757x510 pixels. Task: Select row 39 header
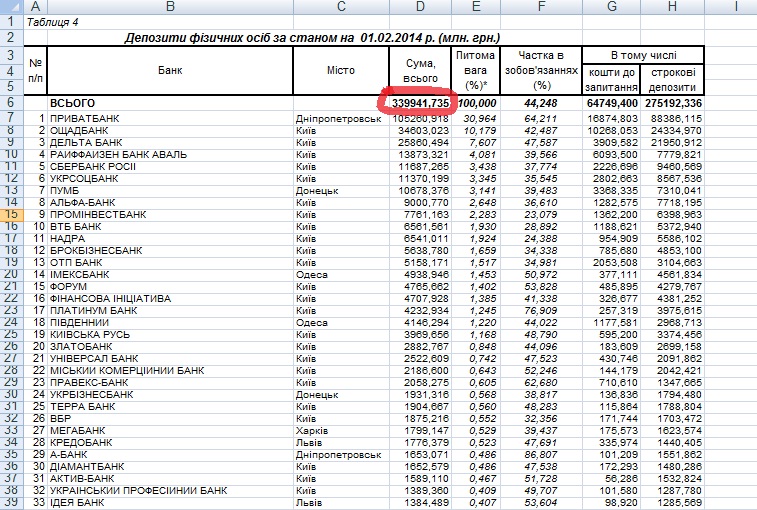(12, 502)
